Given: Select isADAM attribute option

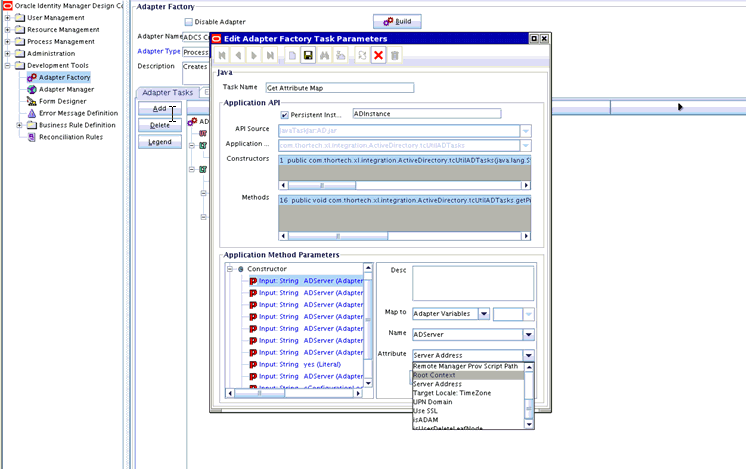Looking at the screenshot, I should (468, 420).
